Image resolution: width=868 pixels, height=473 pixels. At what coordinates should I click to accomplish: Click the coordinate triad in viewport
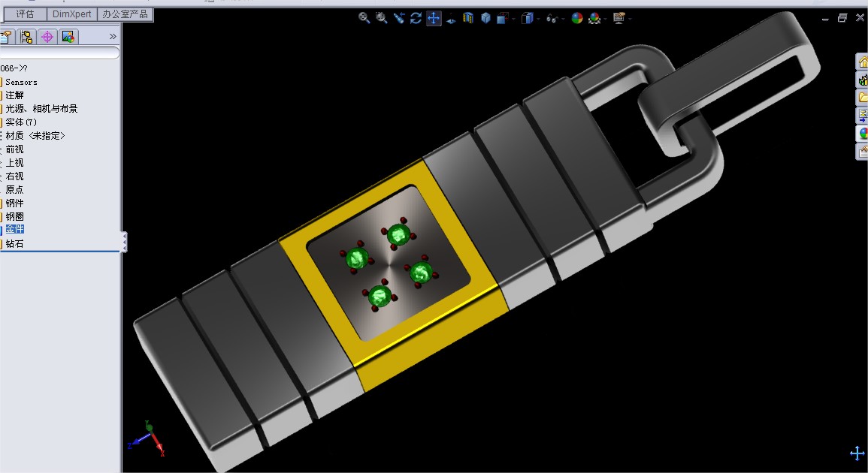(147, 438)
